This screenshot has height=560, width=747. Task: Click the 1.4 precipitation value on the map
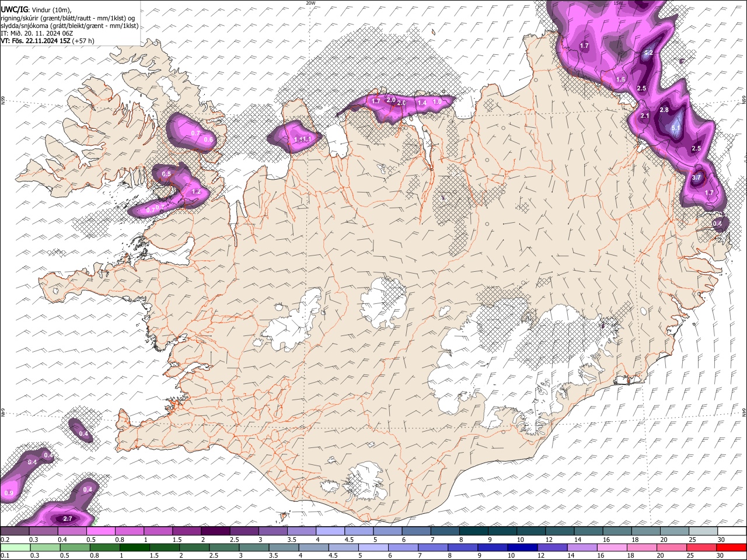[x=422, y=103]
